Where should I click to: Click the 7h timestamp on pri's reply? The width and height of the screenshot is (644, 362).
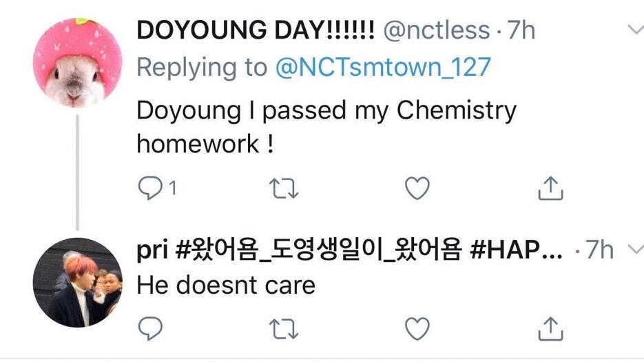pyautogui.click(x=599, y=250)
